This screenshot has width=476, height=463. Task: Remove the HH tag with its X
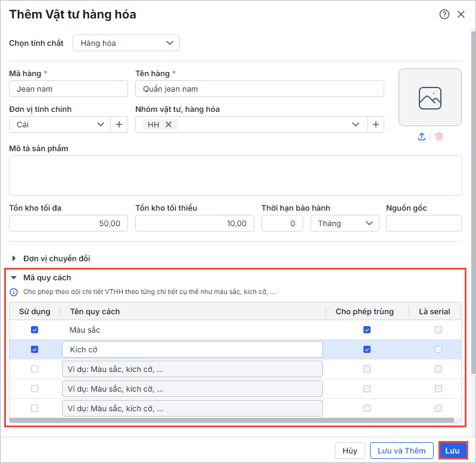pos(169,124)
